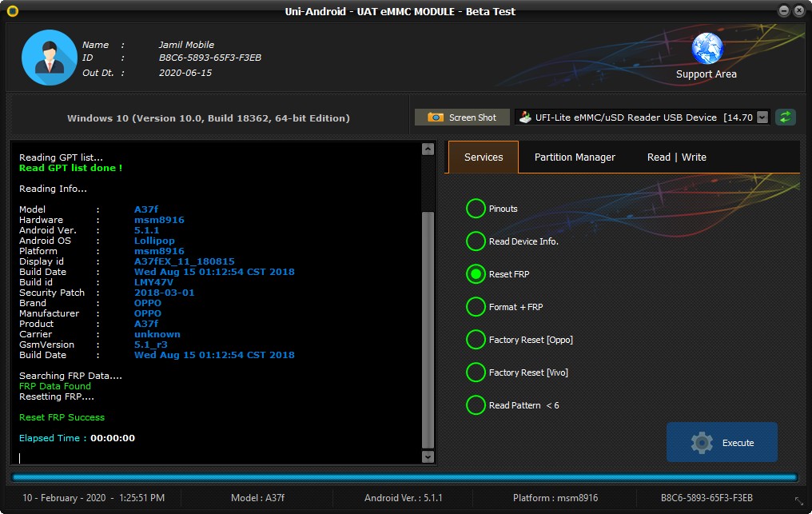Choose the Format + FRP option
This screenshot has width=812, height=514.
[476, 307]
